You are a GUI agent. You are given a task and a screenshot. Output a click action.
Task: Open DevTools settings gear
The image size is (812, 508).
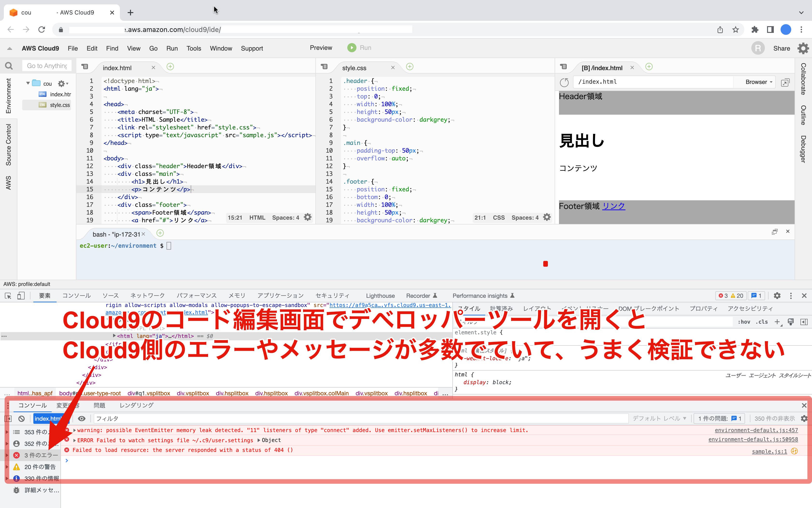[x=777, y=296]
